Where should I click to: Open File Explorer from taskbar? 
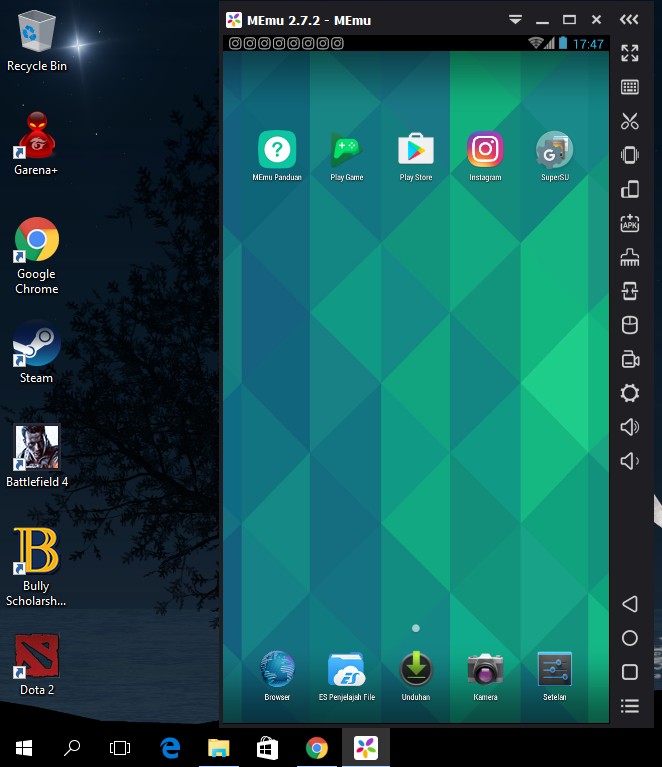(x=219, y=748)
